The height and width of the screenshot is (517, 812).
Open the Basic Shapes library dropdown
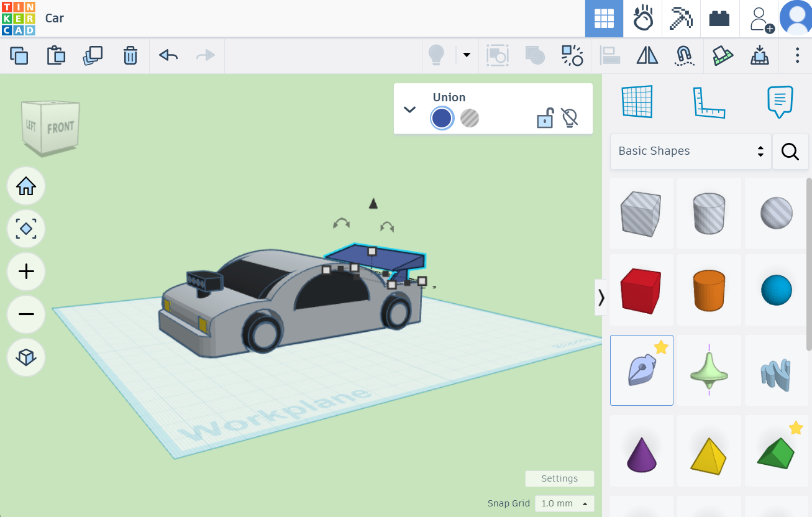click(x=690, y=151)
